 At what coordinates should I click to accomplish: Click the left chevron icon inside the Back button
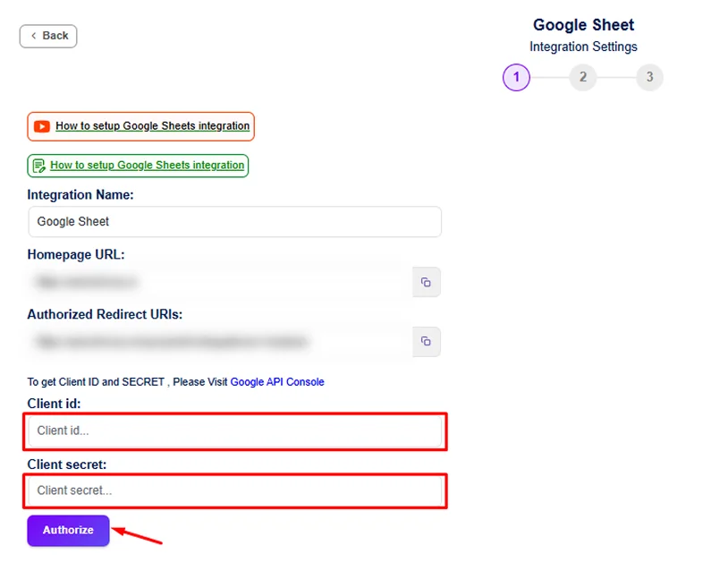[34, 36]
